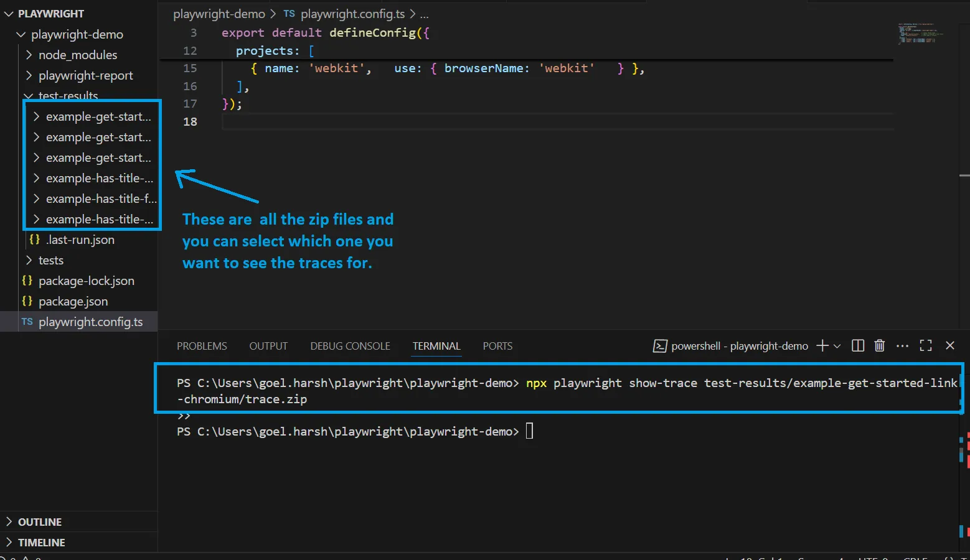Click the JSON icon beside package-lock.json

pyautogui.click(x=27, y=280)
